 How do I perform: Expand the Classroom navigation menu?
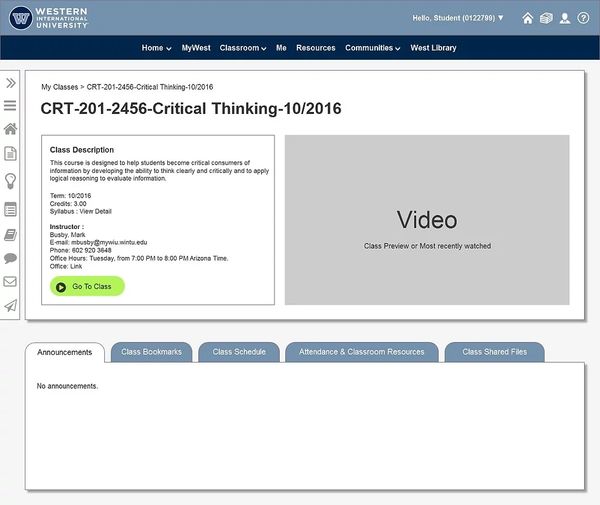click(242, 48)
